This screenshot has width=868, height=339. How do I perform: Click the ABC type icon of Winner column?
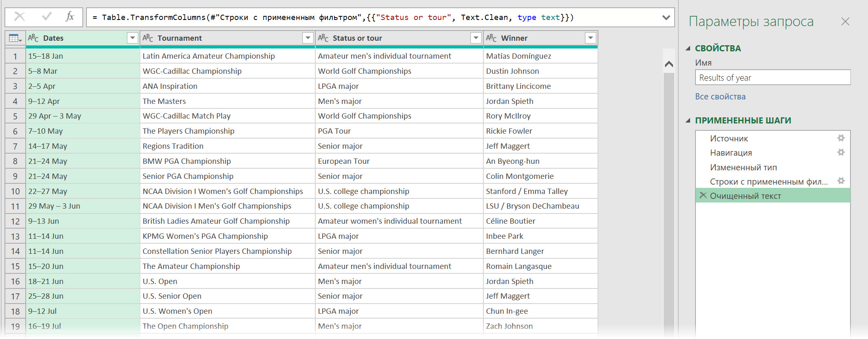(491, 38)
